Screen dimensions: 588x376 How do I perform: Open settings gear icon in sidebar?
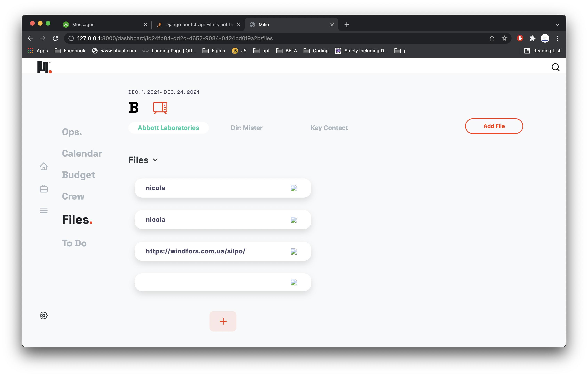(x=44, y=315)
